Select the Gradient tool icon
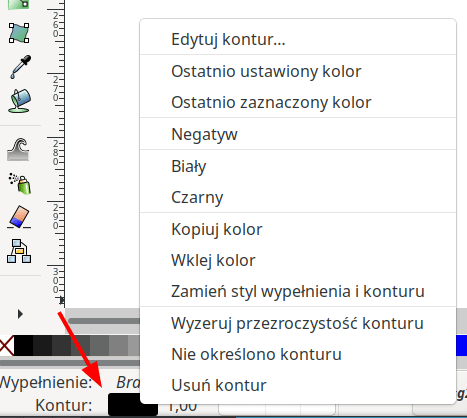Viewport: 467px width, 418px height. point(19,5)
